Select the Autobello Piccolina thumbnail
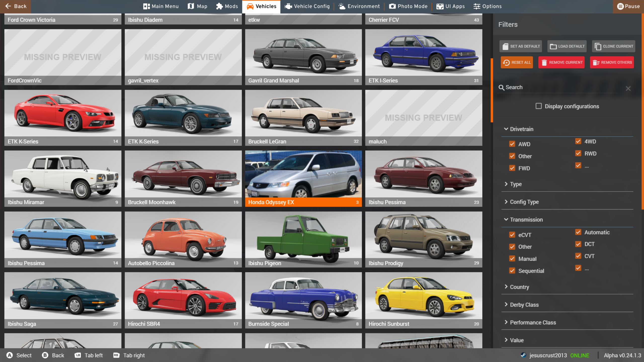The image size is (644, 362). click(x=183, y=239)
